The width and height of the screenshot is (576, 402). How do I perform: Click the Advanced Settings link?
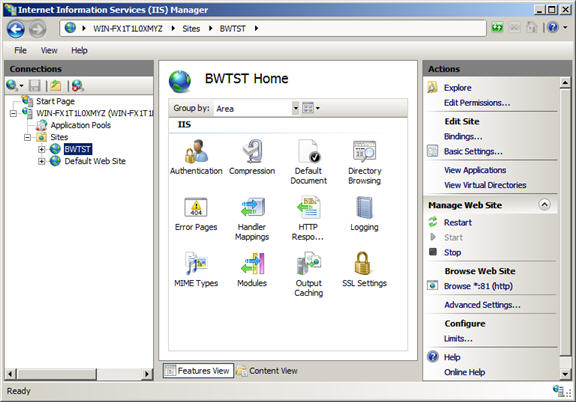click(482, 305)
